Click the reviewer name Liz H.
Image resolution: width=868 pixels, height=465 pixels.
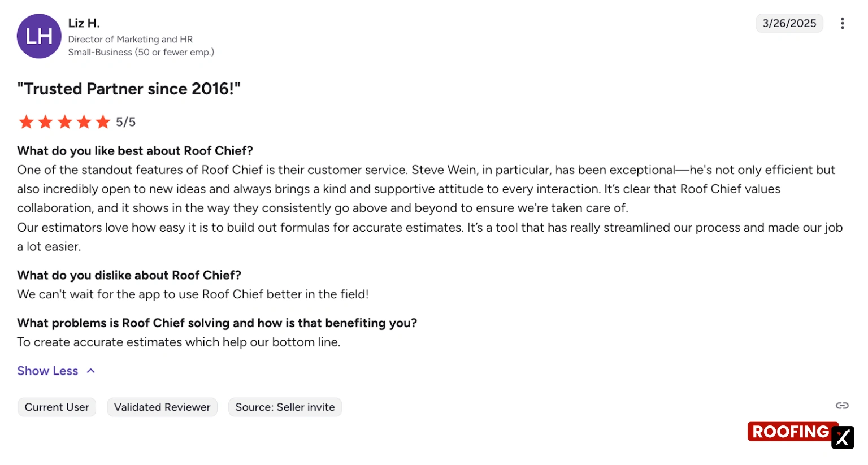click(84, 23)
